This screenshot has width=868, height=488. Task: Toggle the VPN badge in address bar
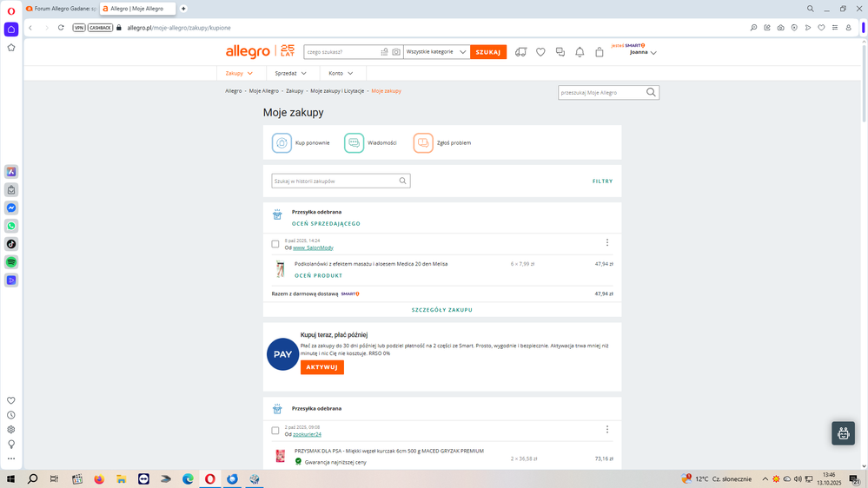click(x=79, y=28)
